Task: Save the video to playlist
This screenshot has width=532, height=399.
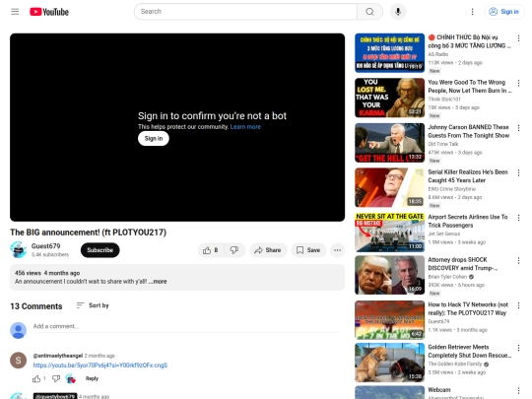Action: tap(308, 250)
